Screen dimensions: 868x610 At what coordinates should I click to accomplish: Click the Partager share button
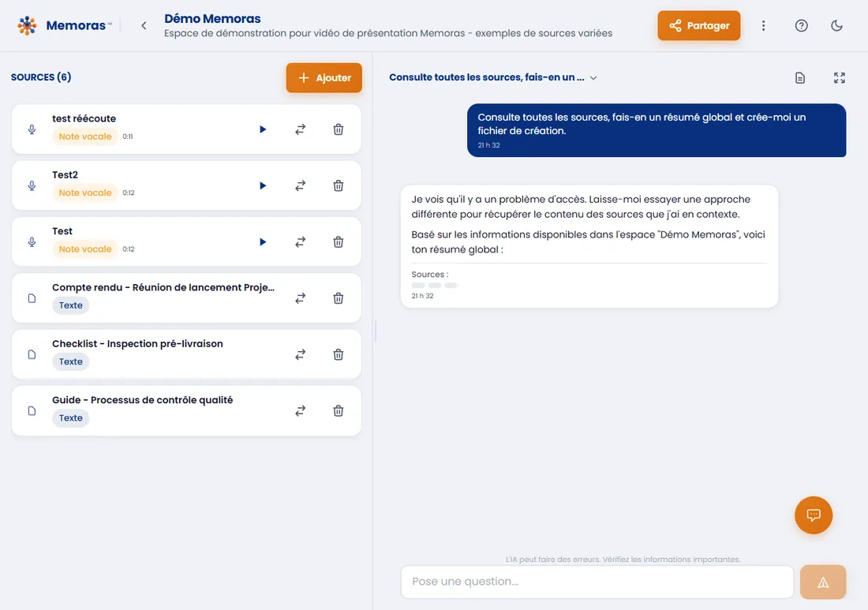tap(698, 25)
